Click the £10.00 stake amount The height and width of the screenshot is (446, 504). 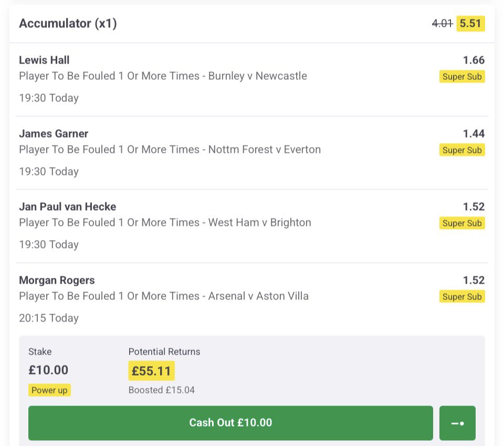coord(48,370)
